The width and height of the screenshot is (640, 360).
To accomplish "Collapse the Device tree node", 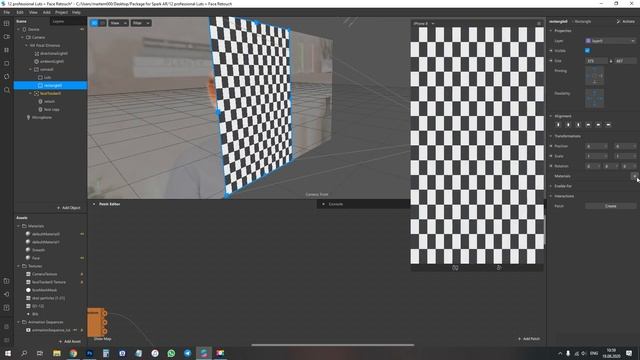I will tap(18, 29).
